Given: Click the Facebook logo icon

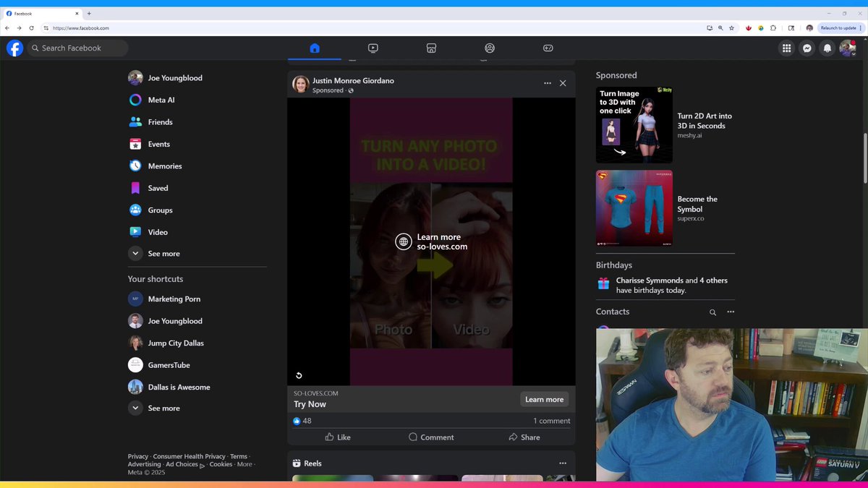Looking at the screenshot, I should click(x=14, y=48).
